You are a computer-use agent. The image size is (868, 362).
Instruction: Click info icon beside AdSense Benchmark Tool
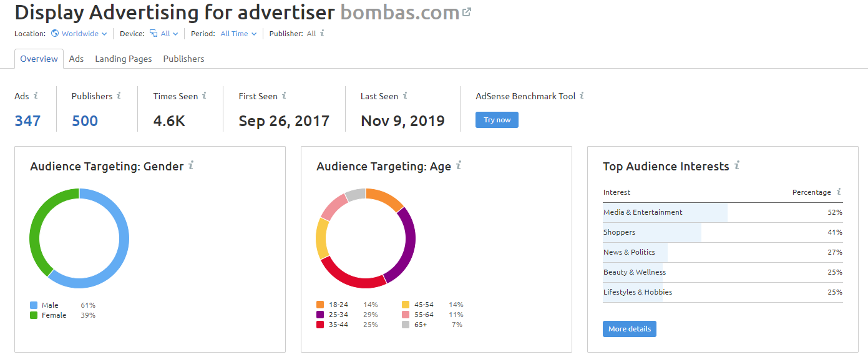click(582, 95)
